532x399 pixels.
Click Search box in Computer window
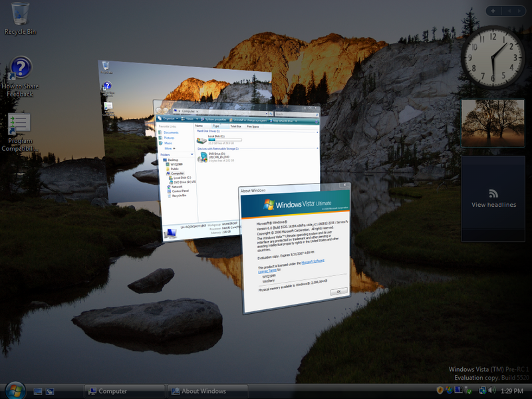click(x=296, y=114)
